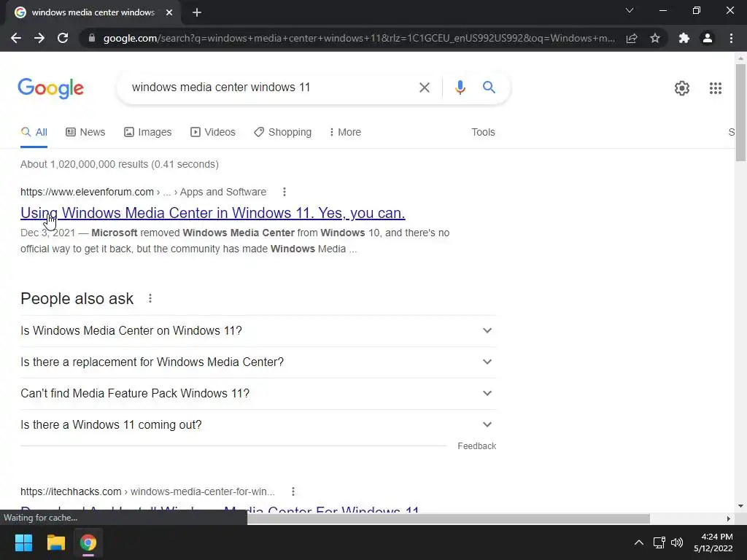View site info via the lock icon

coord(92,38)
